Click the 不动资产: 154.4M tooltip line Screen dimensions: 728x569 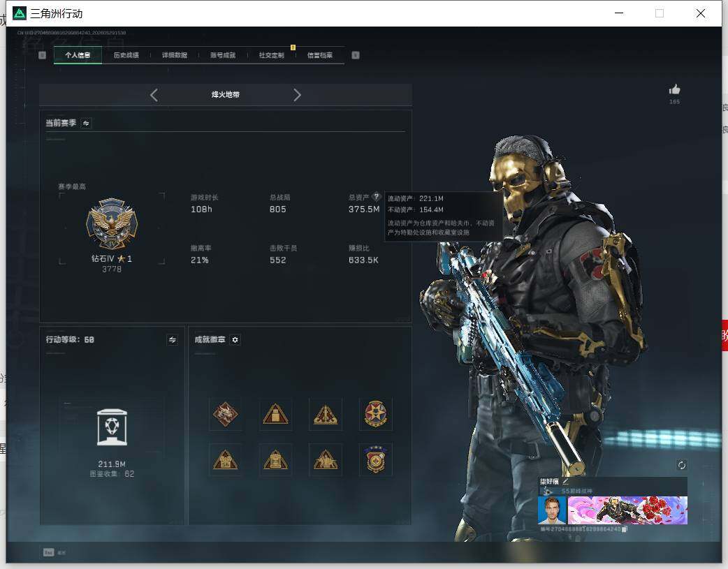(416, 209)
